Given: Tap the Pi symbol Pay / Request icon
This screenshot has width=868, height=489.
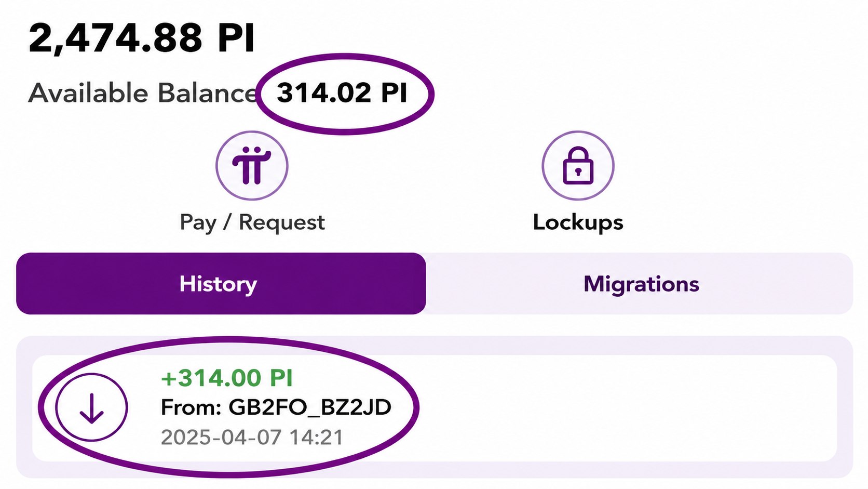Looking at the screenshot, I should tap(252, 165).
